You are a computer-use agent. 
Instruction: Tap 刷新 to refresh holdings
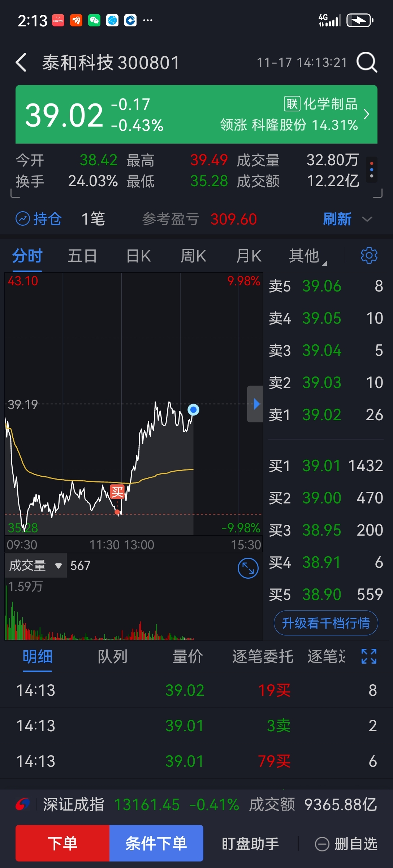337,219
